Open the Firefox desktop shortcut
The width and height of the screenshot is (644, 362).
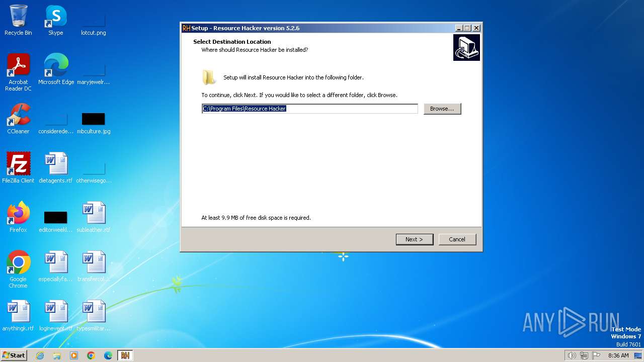(x=18, y=217)
